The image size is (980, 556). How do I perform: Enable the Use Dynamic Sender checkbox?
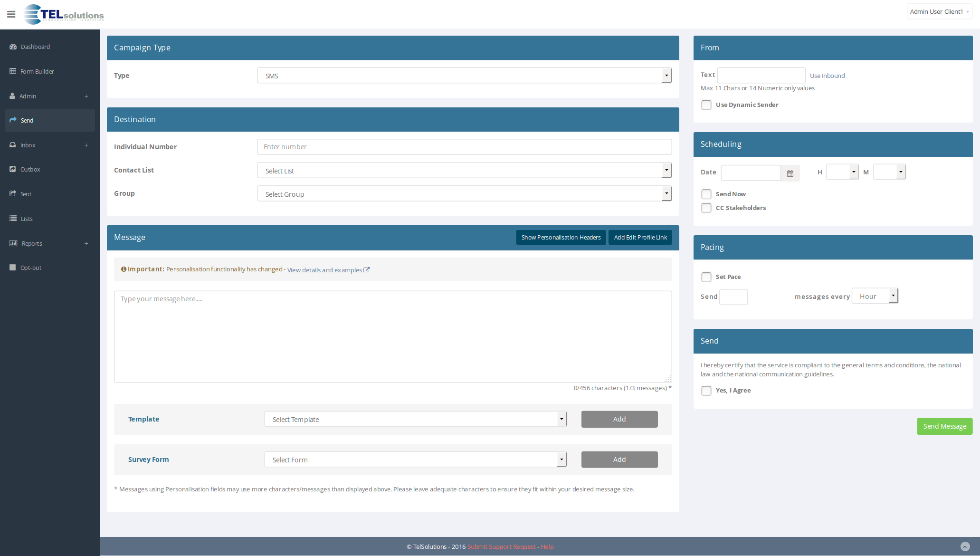point(706,105)
